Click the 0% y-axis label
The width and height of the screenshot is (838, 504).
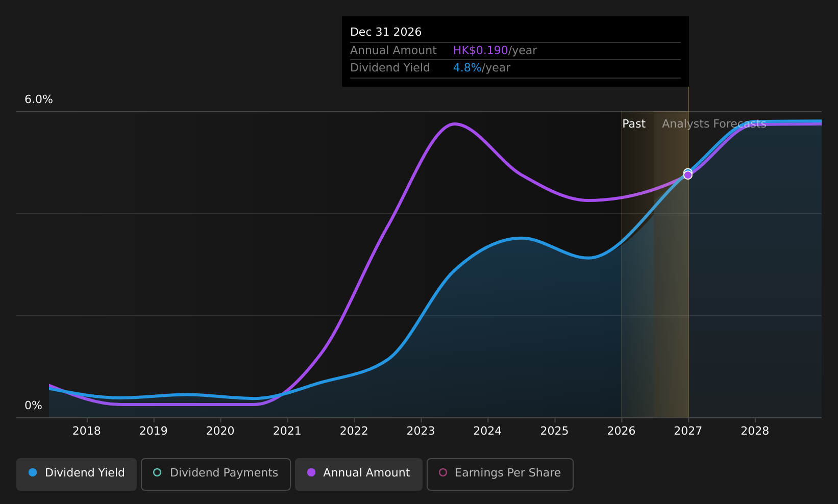pos(34,406)
